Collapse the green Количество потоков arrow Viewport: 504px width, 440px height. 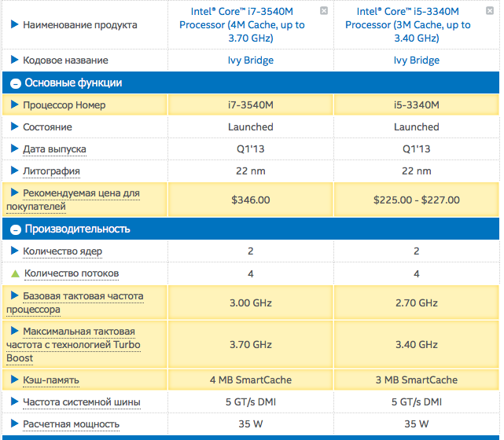pos(15,273)
